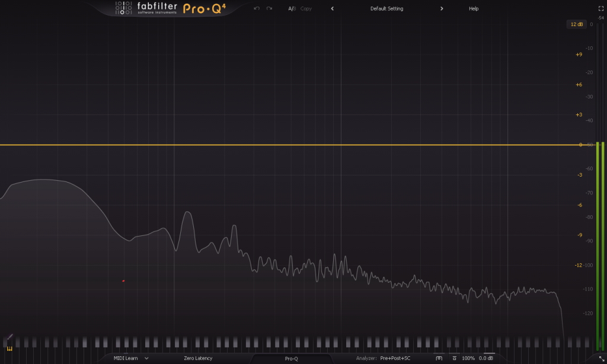Open the 12 dB display range selector

576,24
